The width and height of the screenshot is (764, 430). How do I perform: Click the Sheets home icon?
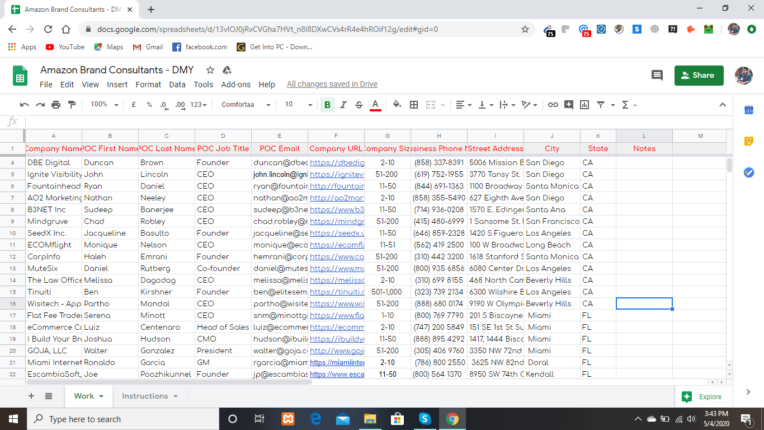coord(20,76)
